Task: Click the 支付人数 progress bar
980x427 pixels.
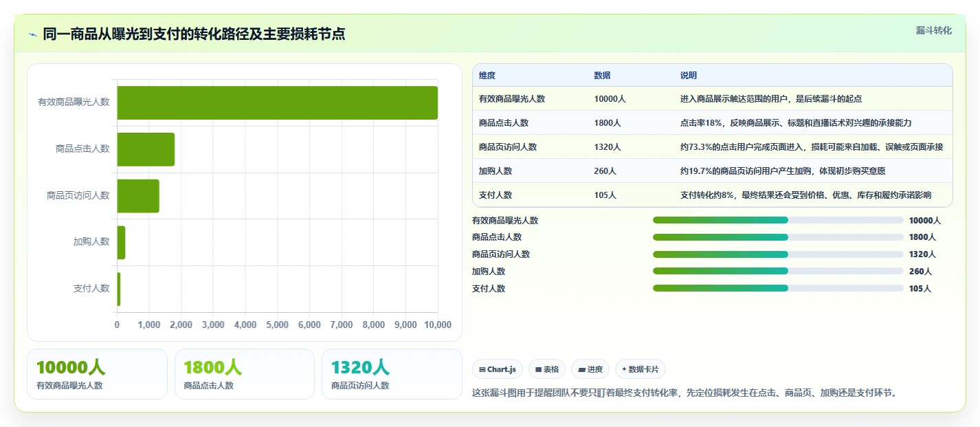Action: 778,288
